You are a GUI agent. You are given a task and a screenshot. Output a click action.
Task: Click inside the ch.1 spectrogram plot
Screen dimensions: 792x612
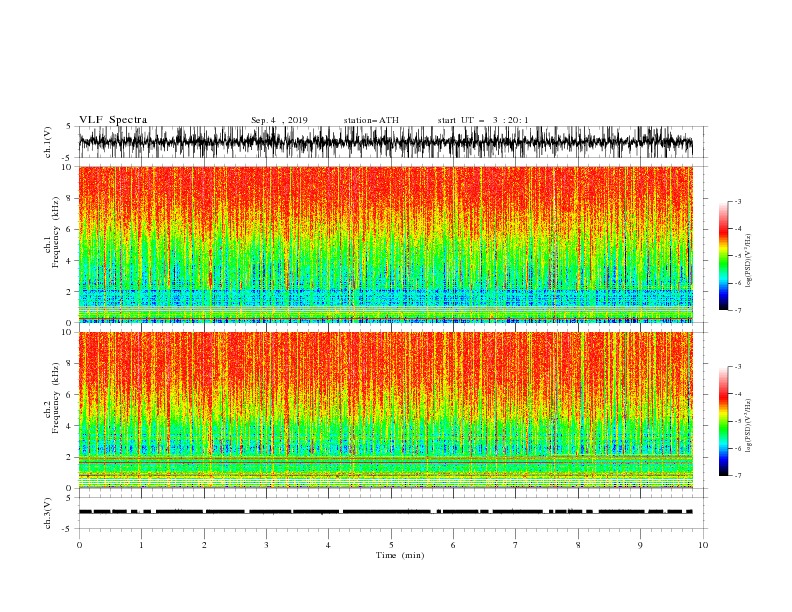pyautogui.click(x=386, y=244)
